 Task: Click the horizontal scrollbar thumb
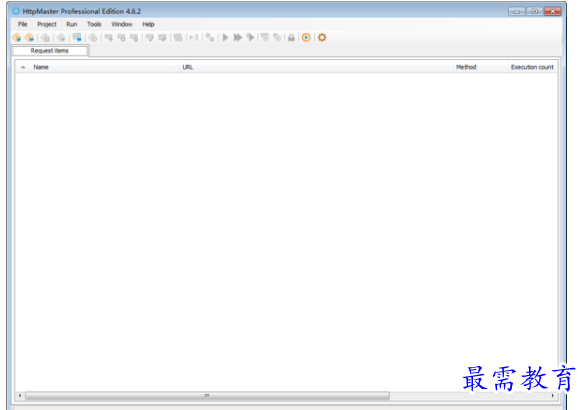[207, 395]
